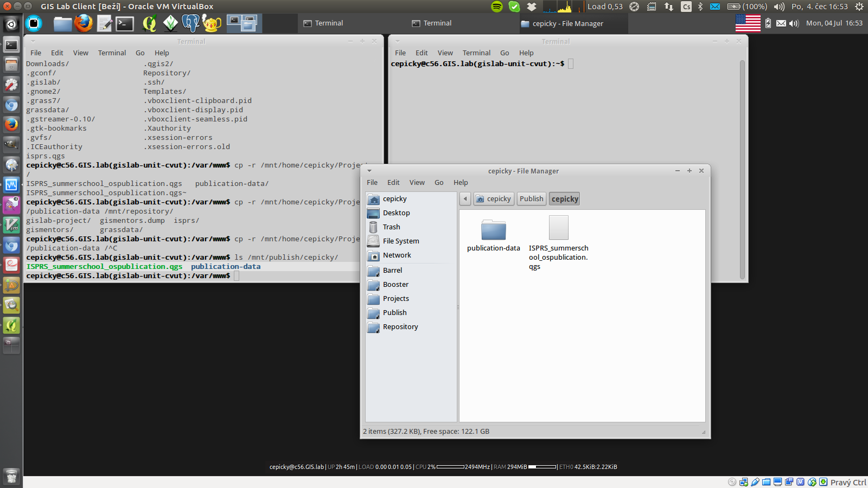Select the publication-data folder

(x=494, y=235)
